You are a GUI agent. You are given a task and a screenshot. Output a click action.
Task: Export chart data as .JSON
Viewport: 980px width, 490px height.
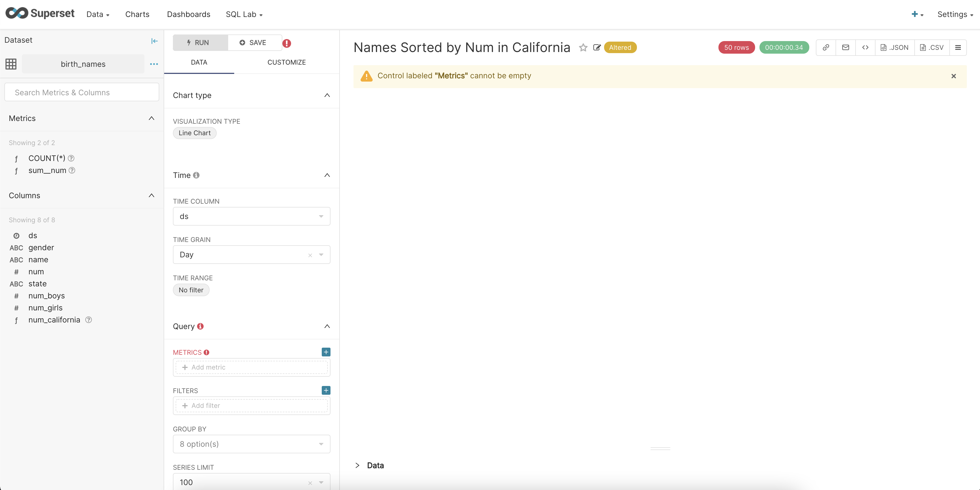pyautogui.click(x=895, y=47)
